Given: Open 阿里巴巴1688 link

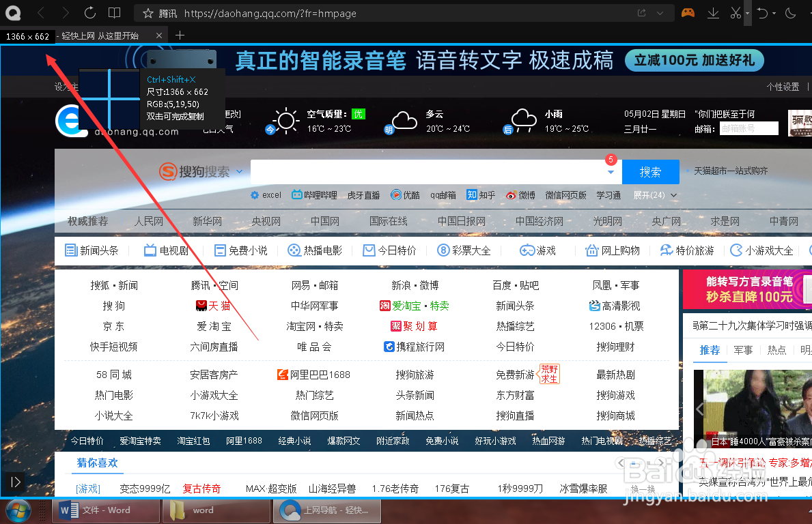Looking at the screenshot, I should click(314, 375).
